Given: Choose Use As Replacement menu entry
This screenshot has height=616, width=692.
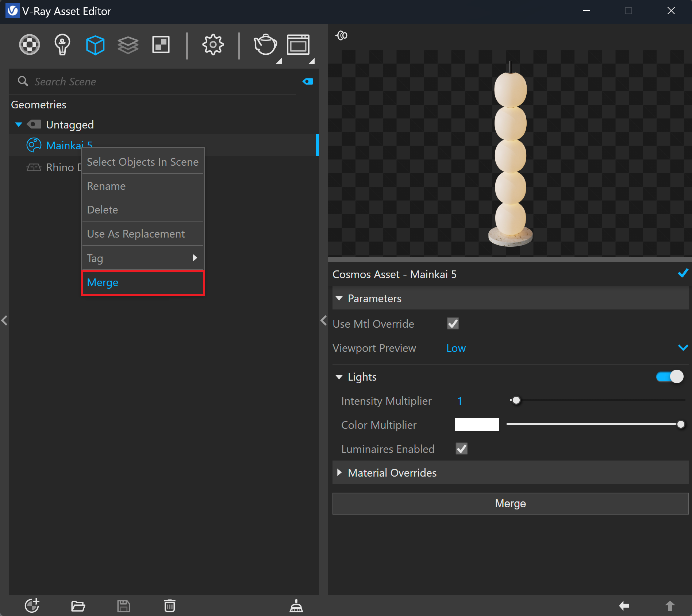Looking at the screenshot, I should [x=143, y=234].
